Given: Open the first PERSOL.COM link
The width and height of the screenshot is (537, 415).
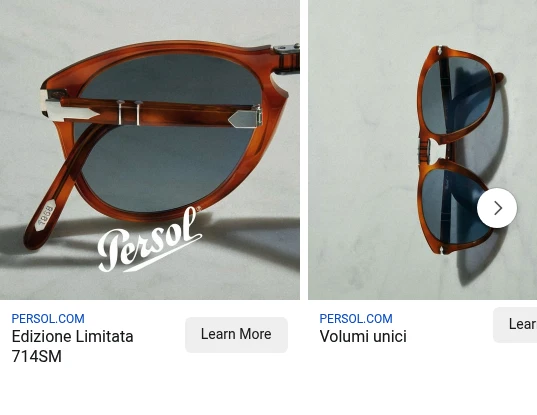Looking at the screenshot, I should click(48, 319).
